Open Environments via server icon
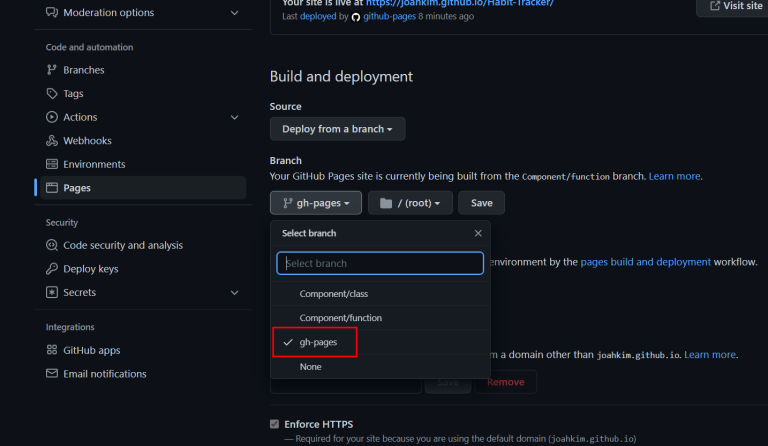 click(51, 164)
